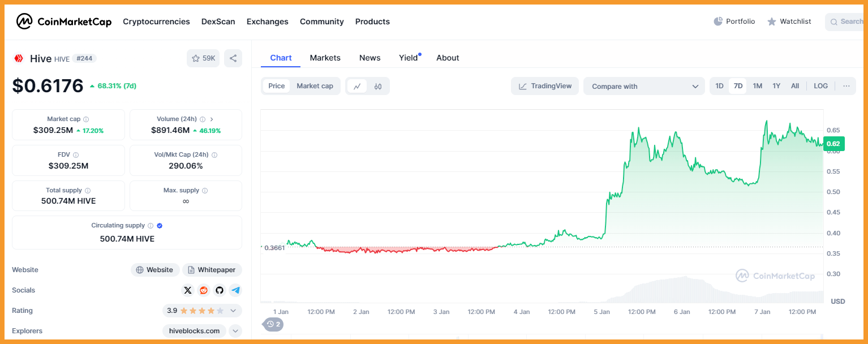Viewport: 868px width, 344px height.
Task: Open the Cryptocurrencies nav menu
Action: 156,21
